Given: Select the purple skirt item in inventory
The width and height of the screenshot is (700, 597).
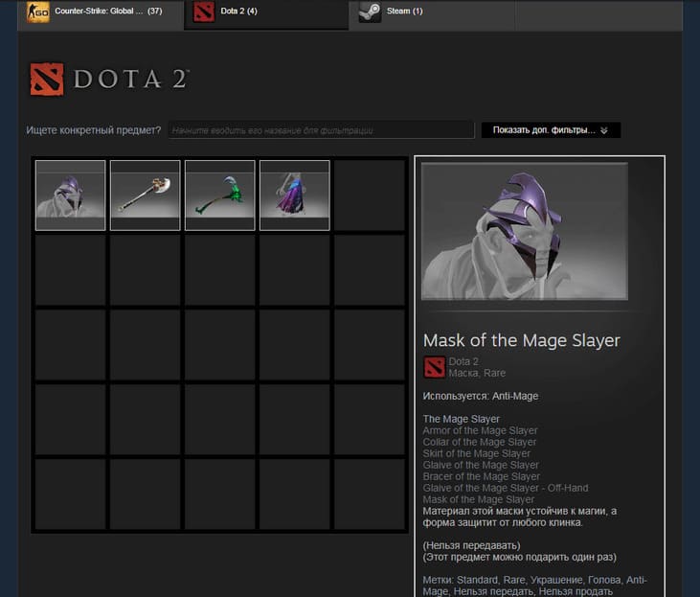Looking at the screenshot, I should [295, 195].
